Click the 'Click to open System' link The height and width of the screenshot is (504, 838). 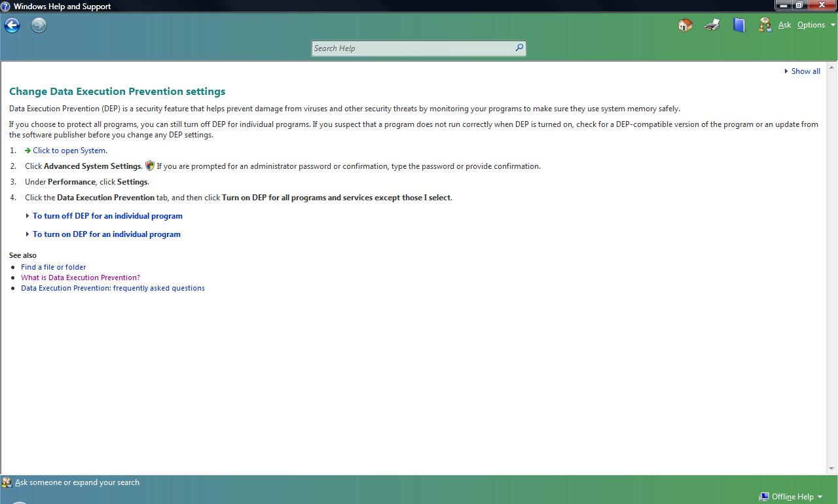click(x=69, y=151)
